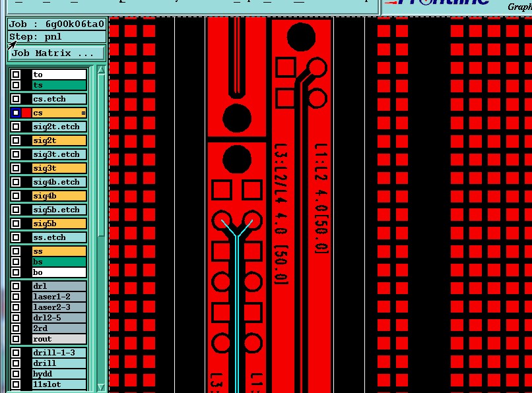Select the 'rout' layer name

click(x=59, y=339)
